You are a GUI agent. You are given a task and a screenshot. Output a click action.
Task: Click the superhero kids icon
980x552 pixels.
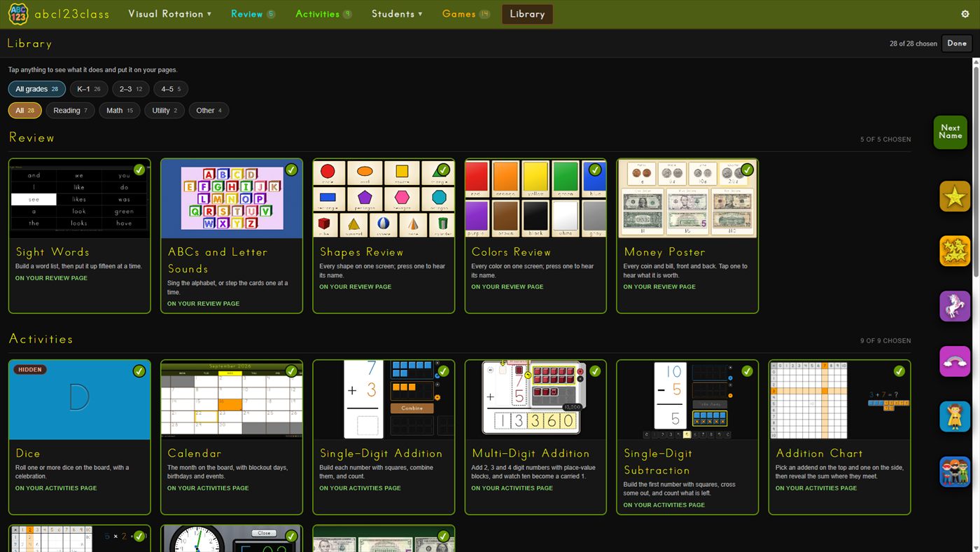tap(955, 471)
